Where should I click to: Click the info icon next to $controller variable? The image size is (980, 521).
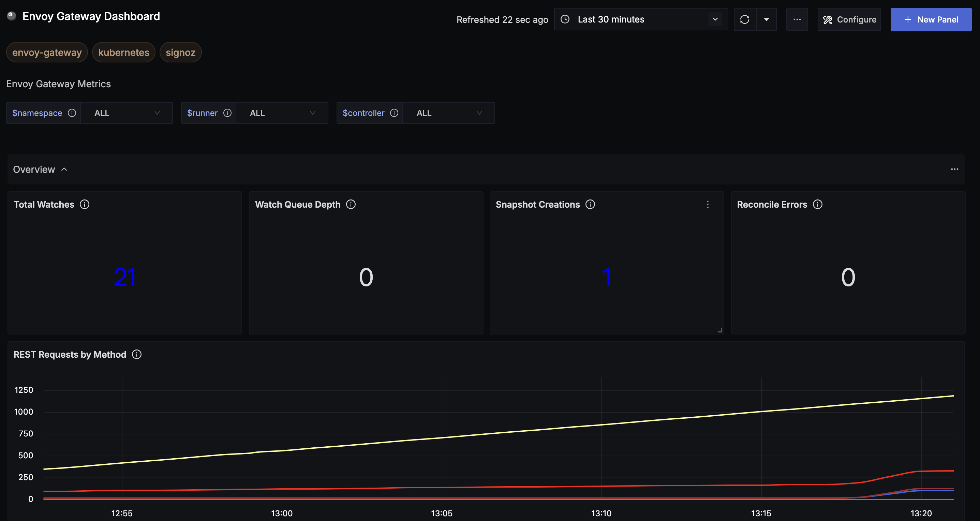(x=394, y=113)
